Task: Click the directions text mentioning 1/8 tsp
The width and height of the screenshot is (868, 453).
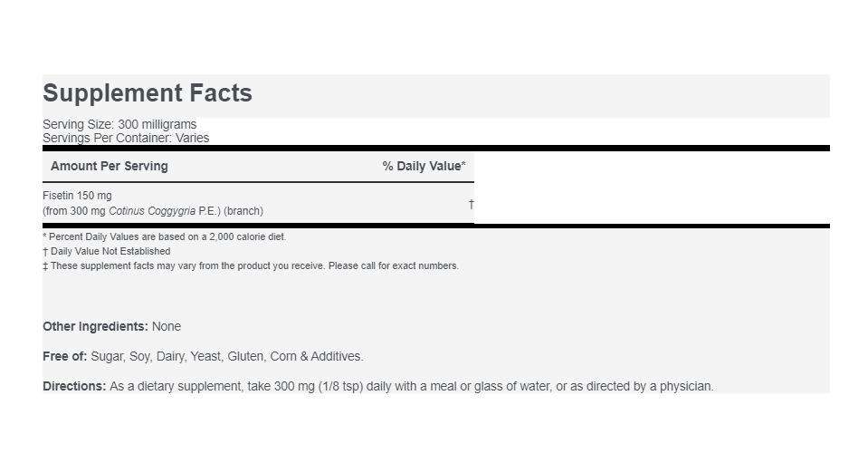Action: [x=410, y=386]
